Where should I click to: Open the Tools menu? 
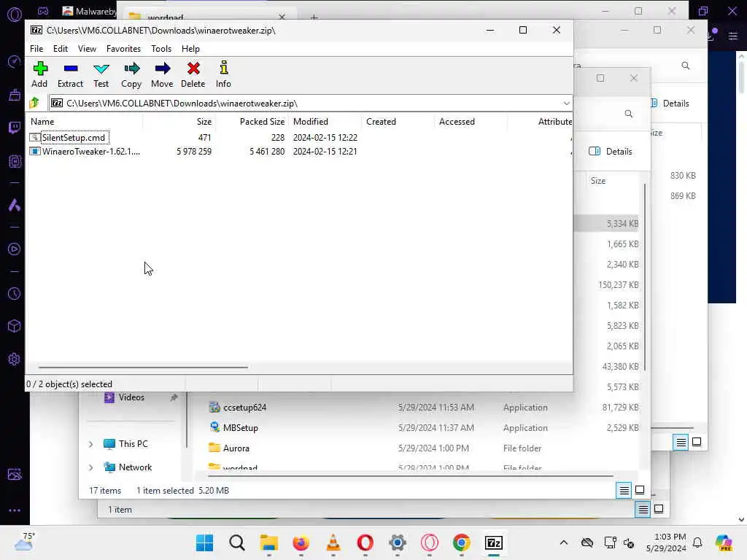[161, 49]
